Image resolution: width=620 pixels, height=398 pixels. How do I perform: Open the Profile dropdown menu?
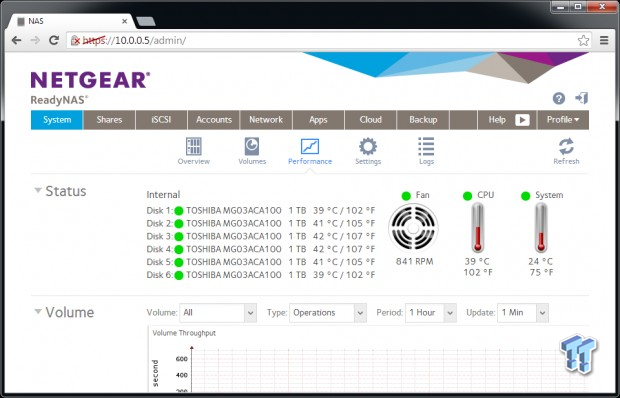tap(563, 120)
